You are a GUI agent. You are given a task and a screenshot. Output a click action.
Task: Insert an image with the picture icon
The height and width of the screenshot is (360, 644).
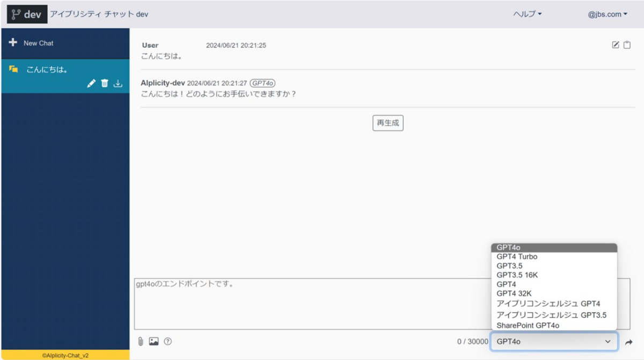[153, 341]
